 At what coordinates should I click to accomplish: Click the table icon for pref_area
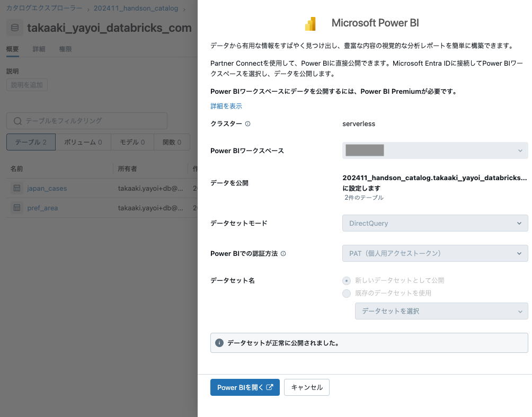(17, 208)
